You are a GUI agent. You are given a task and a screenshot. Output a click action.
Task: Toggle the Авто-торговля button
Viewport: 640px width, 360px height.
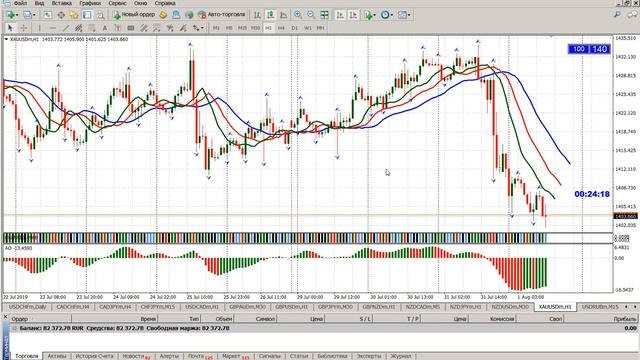tap(222, 15)
